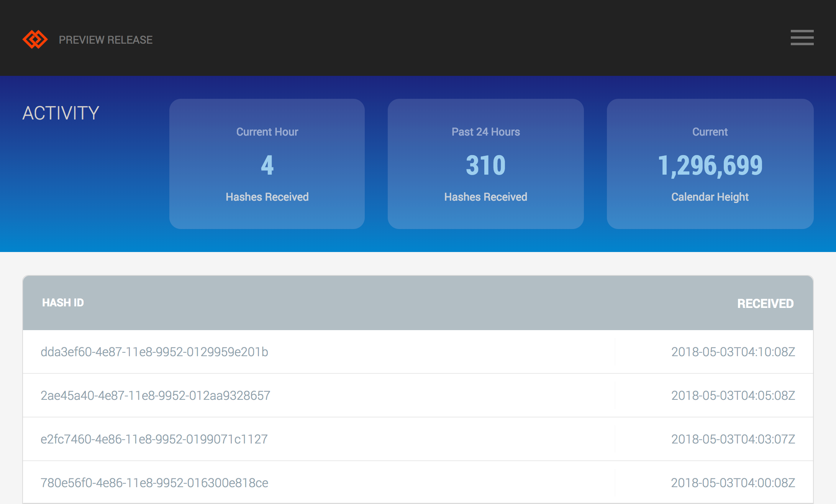Screen dimensions: 836x504
Task: Click the number 4 in Current Hour
Action: [267, 165]
